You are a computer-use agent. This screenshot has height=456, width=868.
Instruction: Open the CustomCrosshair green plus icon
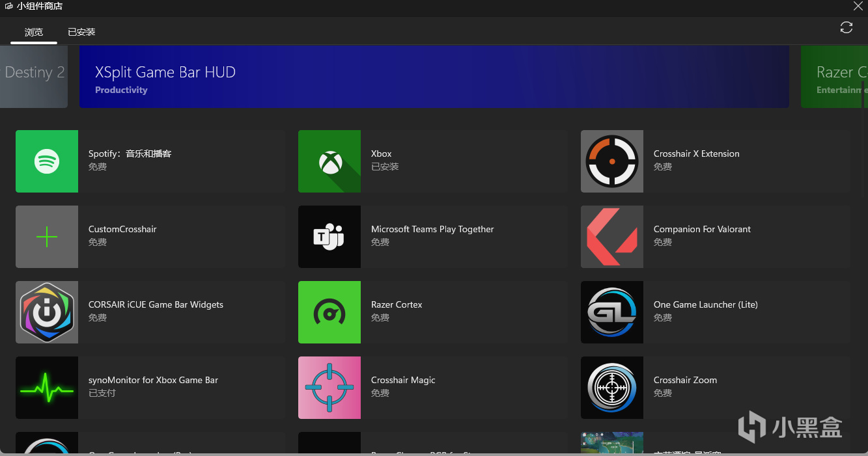47,237
